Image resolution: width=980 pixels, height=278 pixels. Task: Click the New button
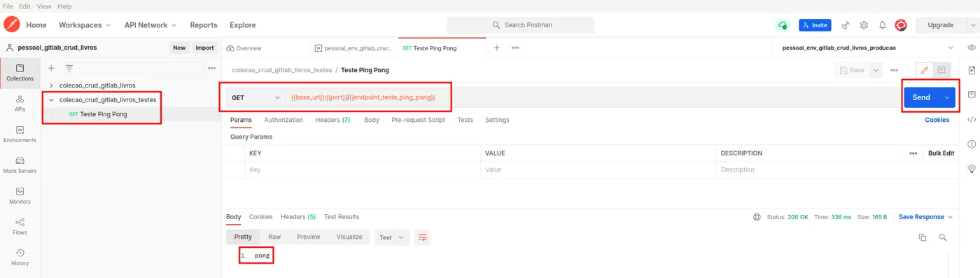pyautogui.click(x=179, y=48)
